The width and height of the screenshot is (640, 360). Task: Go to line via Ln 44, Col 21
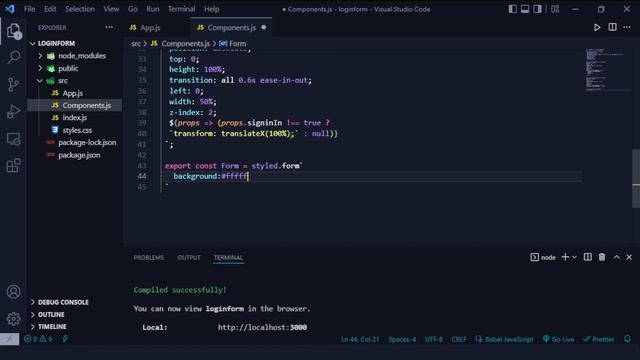360,339
